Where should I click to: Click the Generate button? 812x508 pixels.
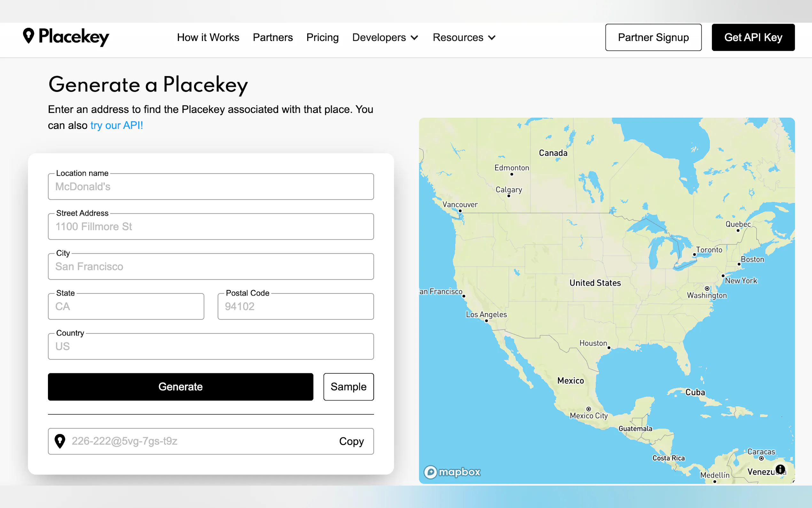tap(180, 387)
